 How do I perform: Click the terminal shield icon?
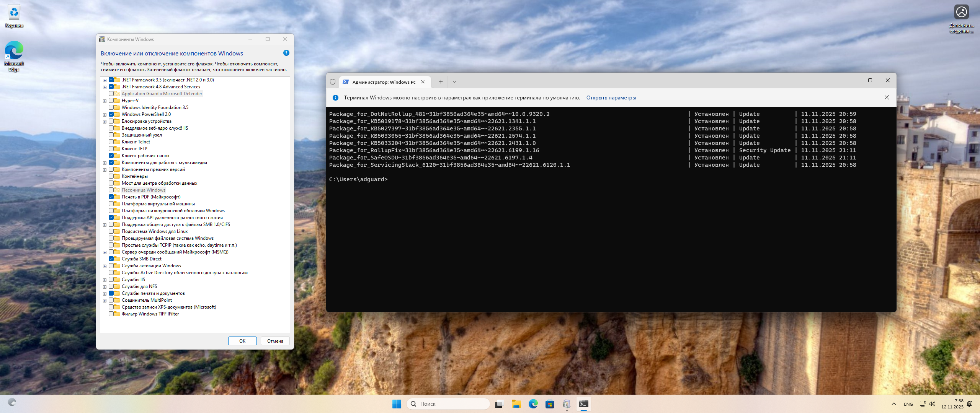(x=333, y=82)
